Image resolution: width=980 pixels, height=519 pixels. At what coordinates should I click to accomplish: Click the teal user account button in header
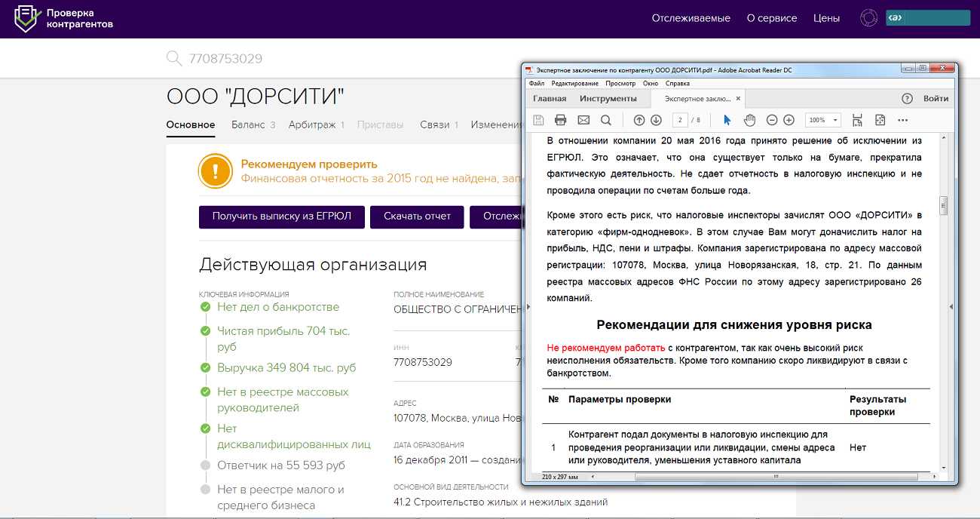pyautogui.click(x=928, y=18)
